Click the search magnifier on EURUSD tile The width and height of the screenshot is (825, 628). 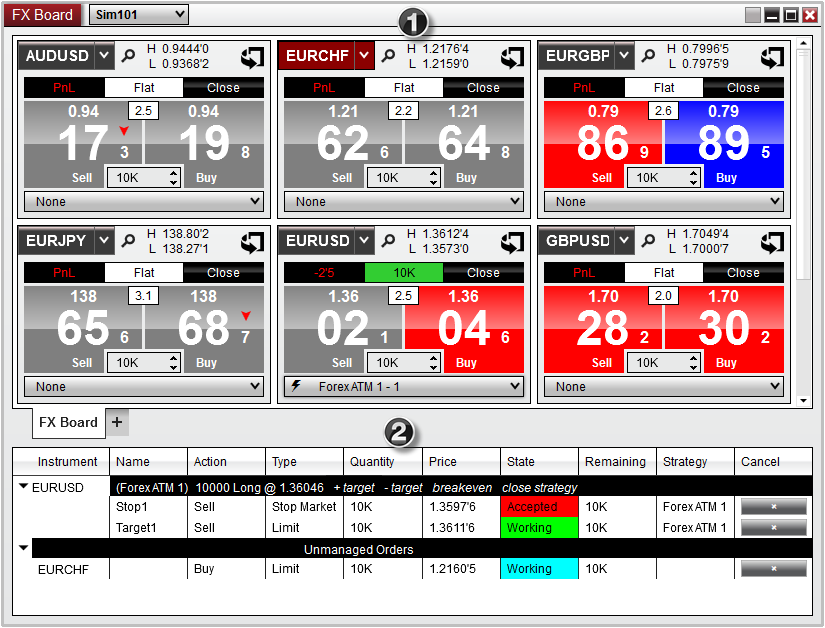[x=388, y=242]
